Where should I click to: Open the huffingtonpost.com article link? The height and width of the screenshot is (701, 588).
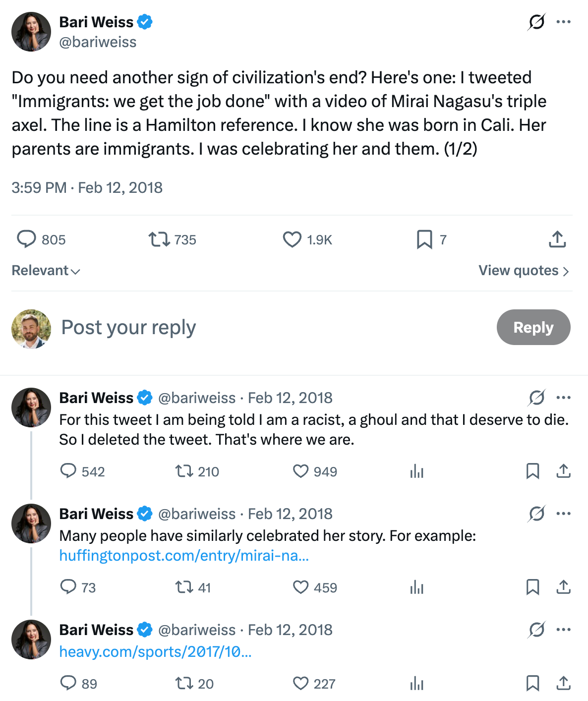click(x=184, y=556)
